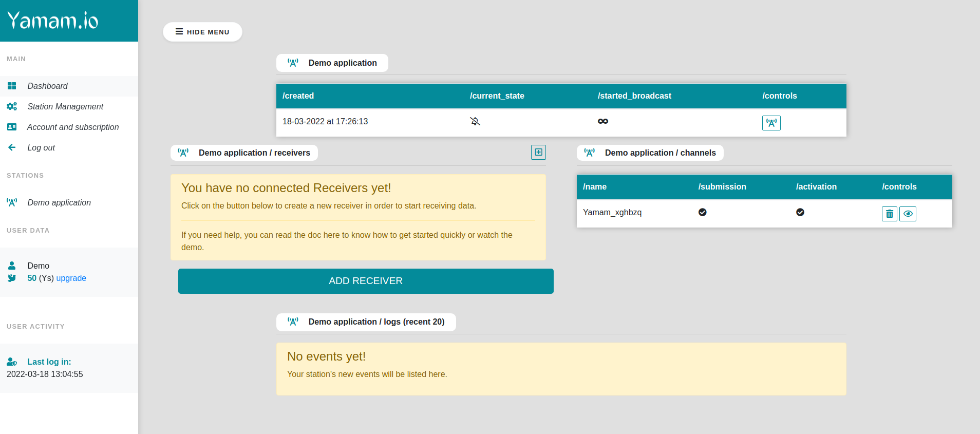Click the Log out arrow icon
Image resolution: width=980 pixels, height=434 pixels.
click(12, 147)
